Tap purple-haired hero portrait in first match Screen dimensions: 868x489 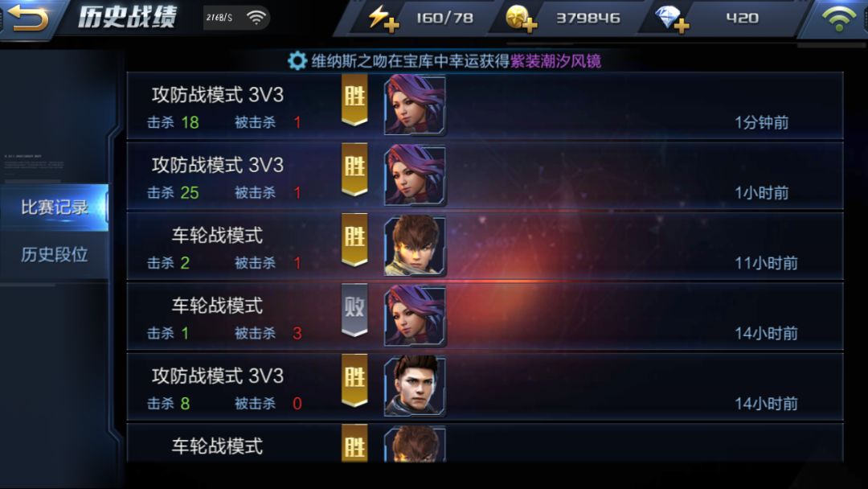click(416, 105)
